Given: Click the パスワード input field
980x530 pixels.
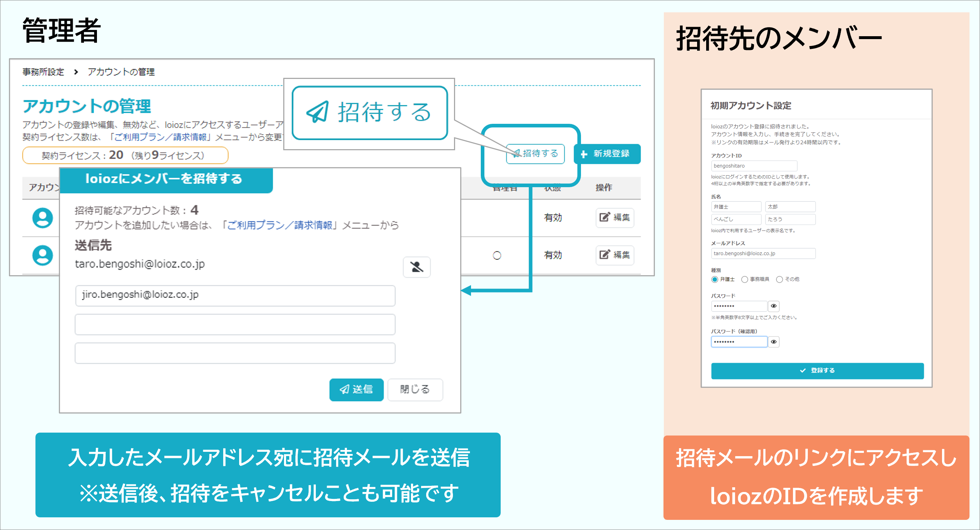Looking at the screenshot, I should (x=739, y=306).
